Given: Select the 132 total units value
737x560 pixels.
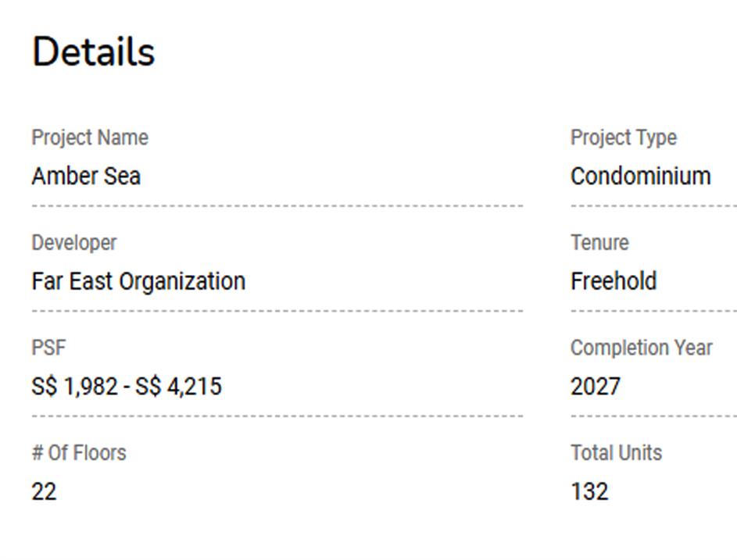Looking at the screenshot, I should (x=589, y=492).
